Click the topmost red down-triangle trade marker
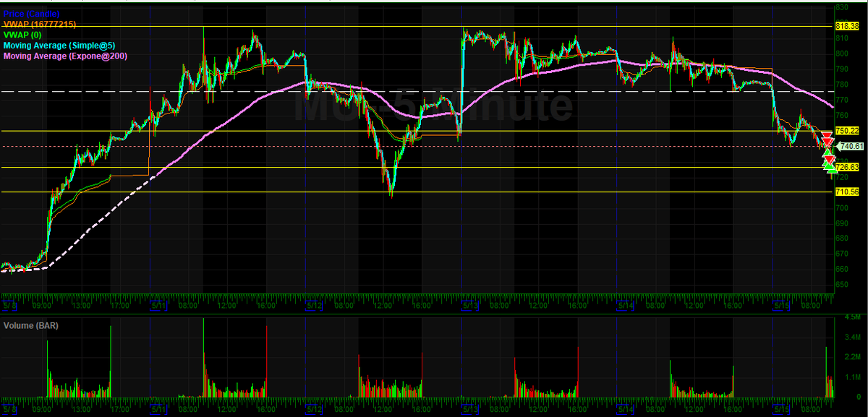868x417 pixels. tap(827, 135)
